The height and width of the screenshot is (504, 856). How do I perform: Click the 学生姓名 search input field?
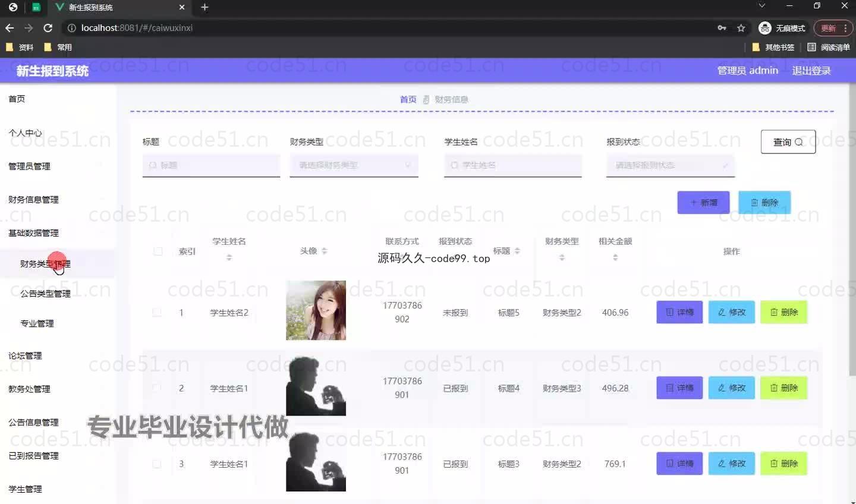coord(513,165)
